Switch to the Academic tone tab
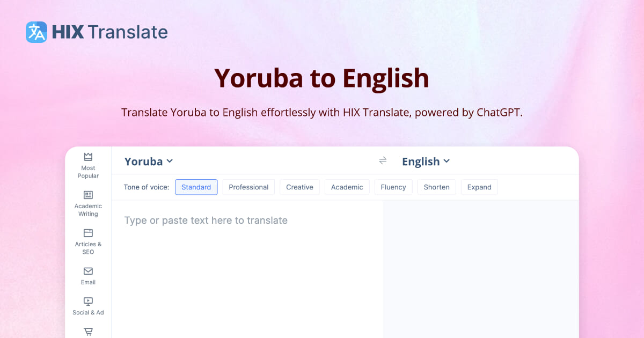This screenshot has width=644, height=338. [x=347, y=187]
